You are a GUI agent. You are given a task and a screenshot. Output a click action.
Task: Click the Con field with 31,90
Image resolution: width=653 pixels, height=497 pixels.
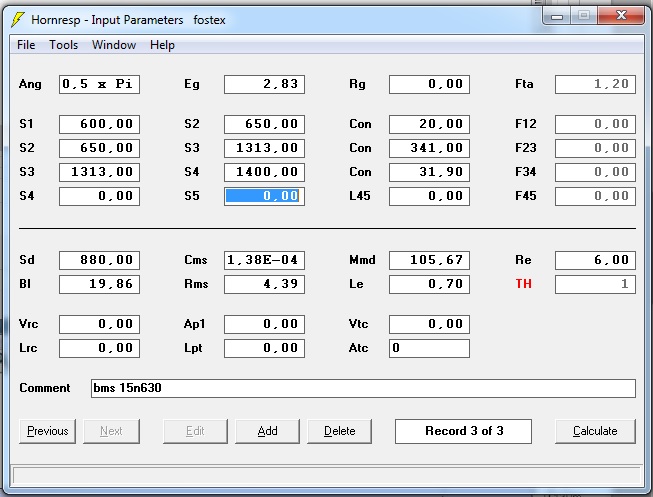[429, 172]
